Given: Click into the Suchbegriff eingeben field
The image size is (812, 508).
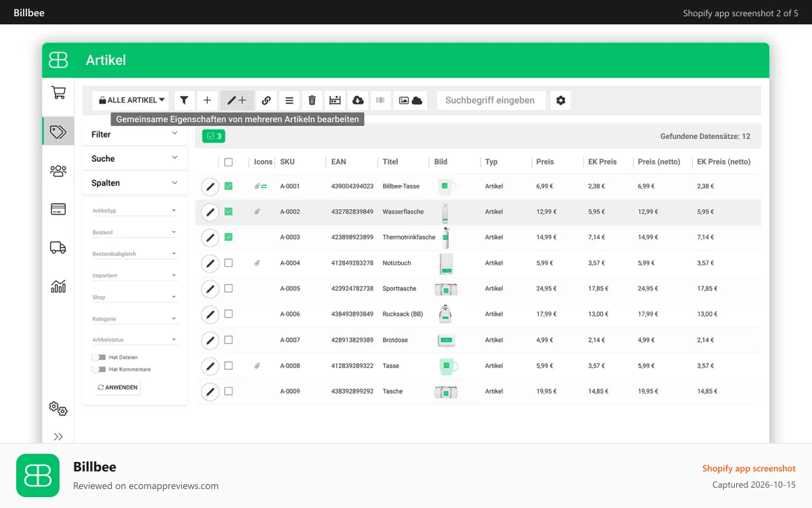Looking at the screenshot, I should coord(490,100).
